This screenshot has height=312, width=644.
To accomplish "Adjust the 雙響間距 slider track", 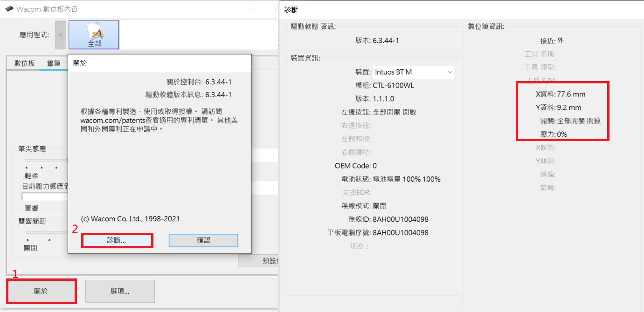I will pyautogui.click(x=47, y=232).
